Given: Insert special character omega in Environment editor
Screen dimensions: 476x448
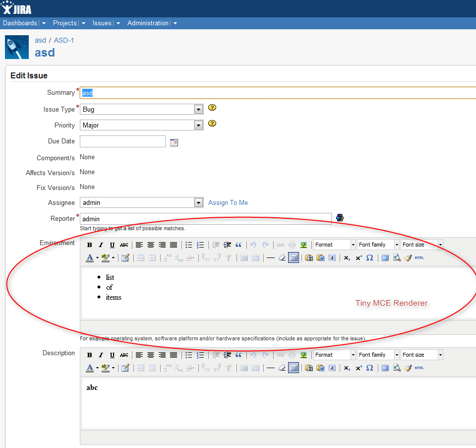Looking at the screenshot, I should (369, 258).
